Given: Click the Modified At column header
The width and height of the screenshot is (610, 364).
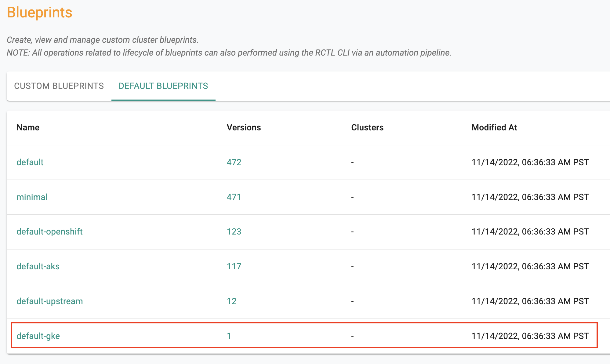Looking at the screenshot, I should (x=494, y=127).
